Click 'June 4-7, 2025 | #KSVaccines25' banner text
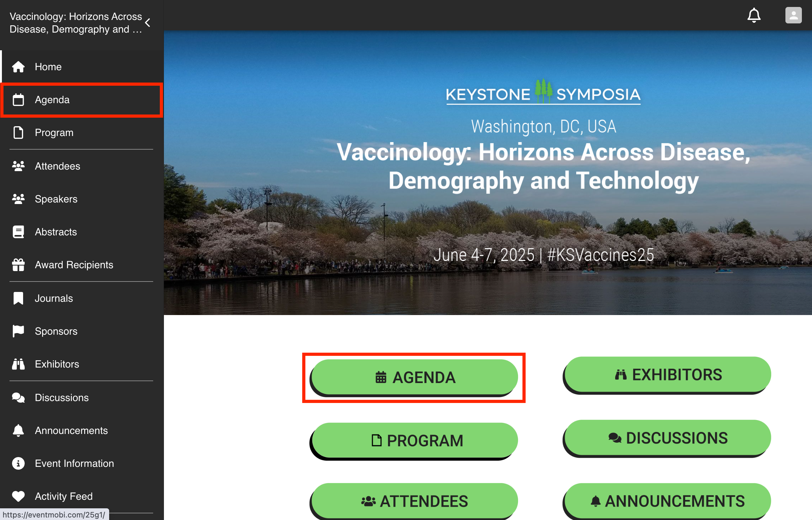Image resolution: width=812 pixels, height=520 pixels. pyautogui.click(x=543, y=255)
